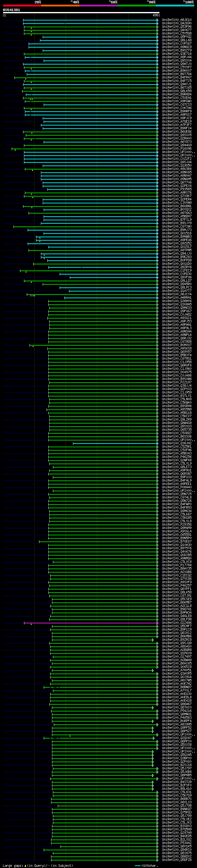This screenshot has width=197, height=868.
Task: Pick the UniRef100_A7P3F7 hit
Action: point(177,125)
